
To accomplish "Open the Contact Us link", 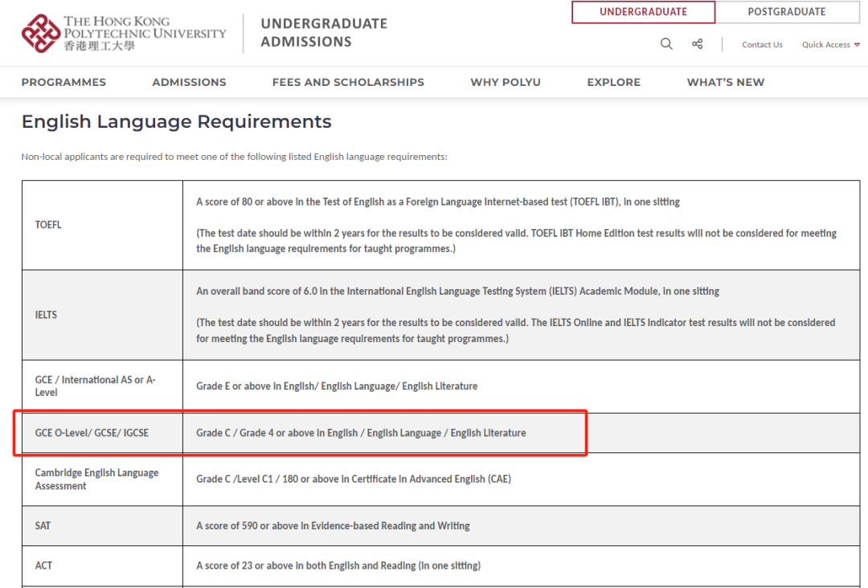I will point(762,45).
